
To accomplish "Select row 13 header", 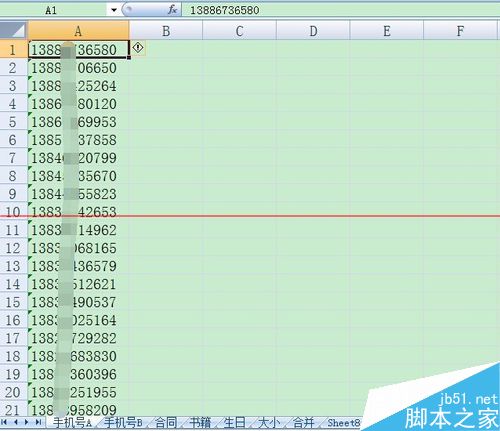I will [13, 266].
